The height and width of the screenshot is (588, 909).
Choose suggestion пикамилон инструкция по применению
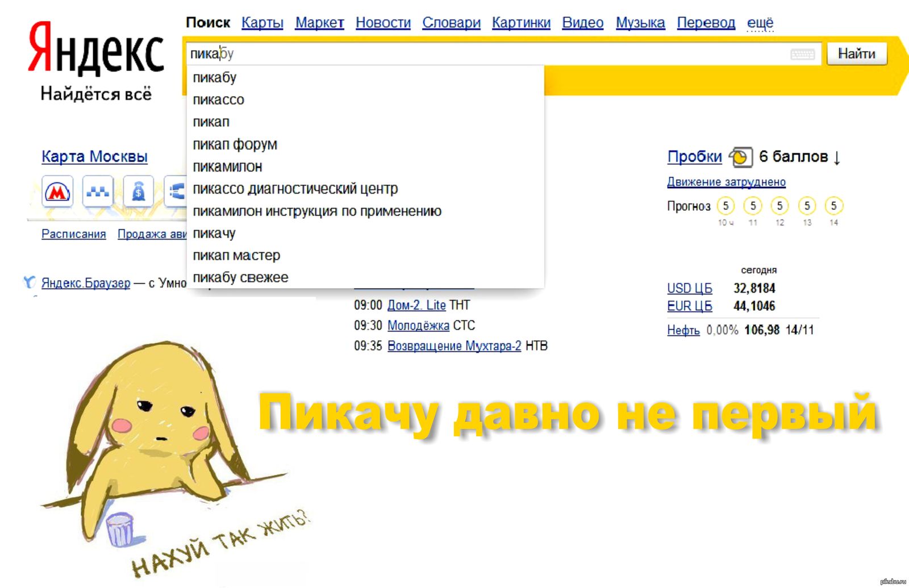coord(365,211)
